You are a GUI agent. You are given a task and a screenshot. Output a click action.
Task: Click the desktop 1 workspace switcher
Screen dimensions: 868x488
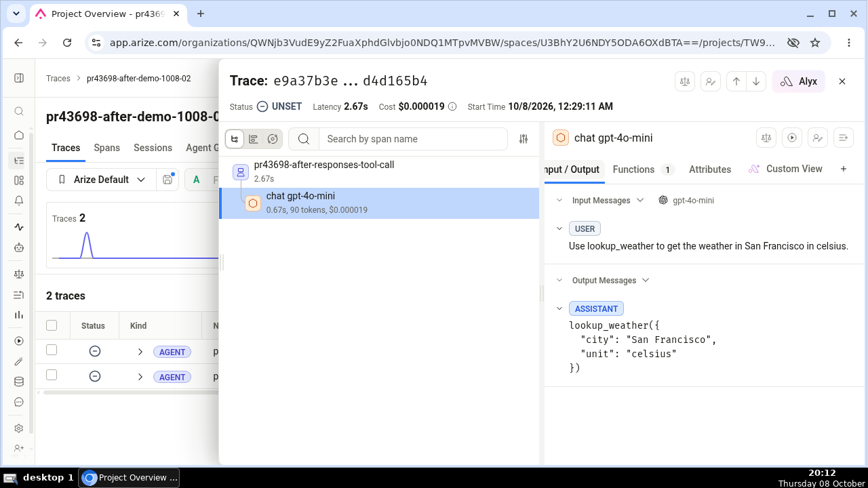[x=39, y=478]
